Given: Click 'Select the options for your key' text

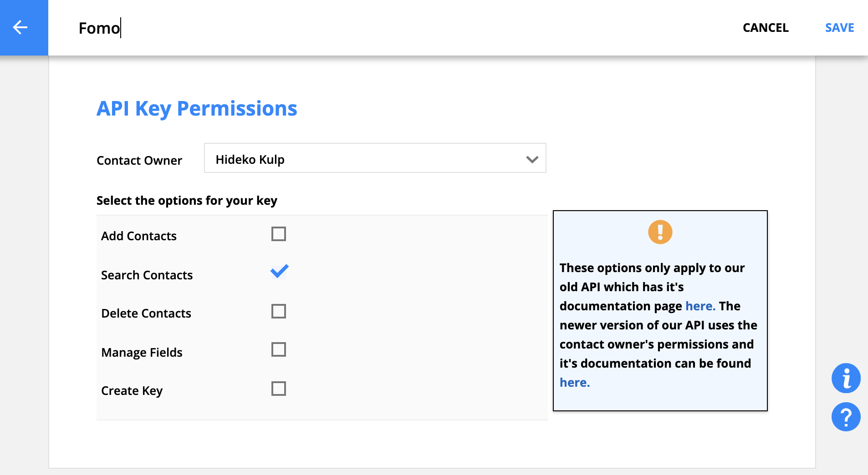Looking at the screenshot, I should coord(187,201).
